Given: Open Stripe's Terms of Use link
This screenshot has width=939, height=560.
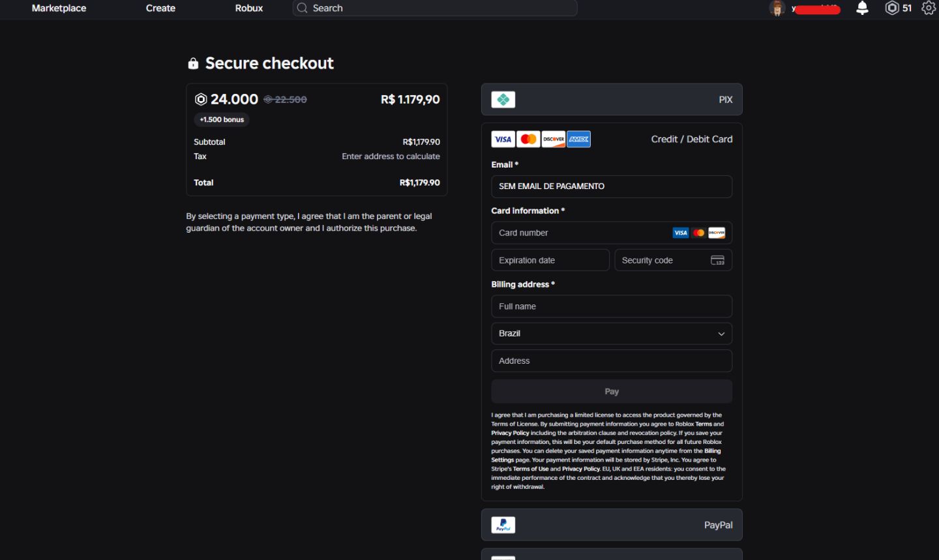Looking at the screenshot, I should pos(531,469).
